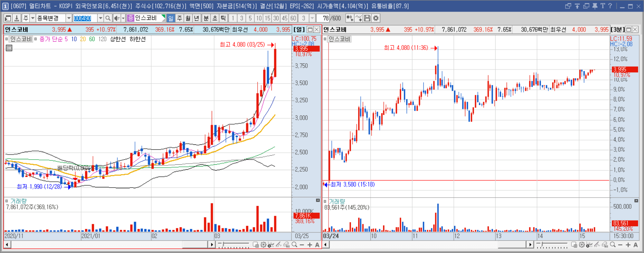Click the 60 interval button

click(x=293, y=18)
